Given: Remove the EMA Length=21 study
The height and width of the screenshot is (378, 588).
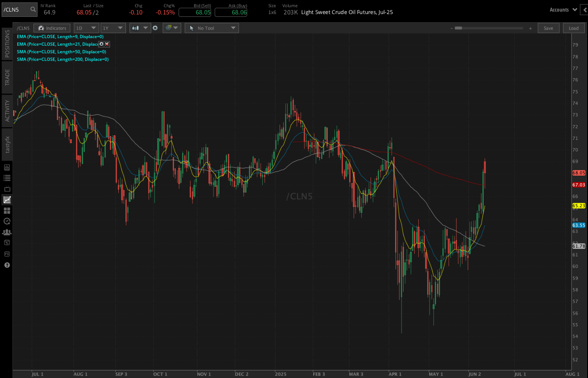Looking at the screenshot, I should pos(106,44).
